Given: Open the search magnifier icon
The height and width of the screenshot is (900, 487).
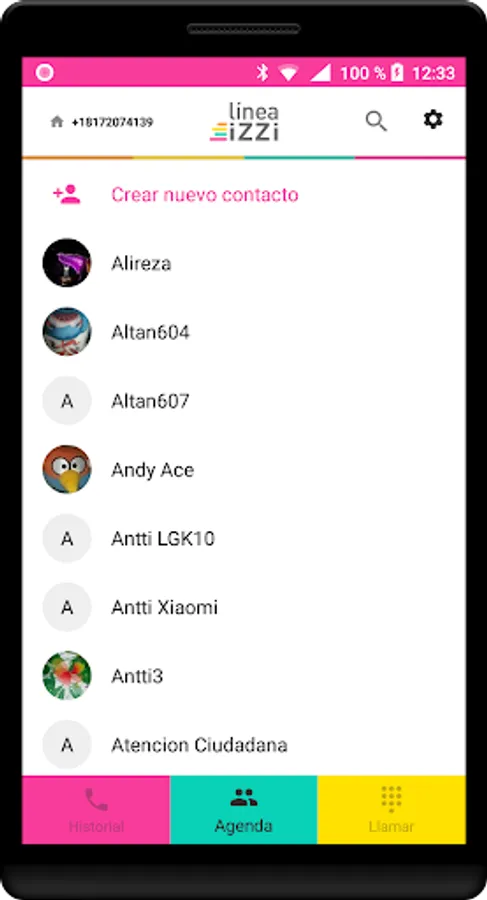Looking at the screenshot, I should (x=376, y=121).
